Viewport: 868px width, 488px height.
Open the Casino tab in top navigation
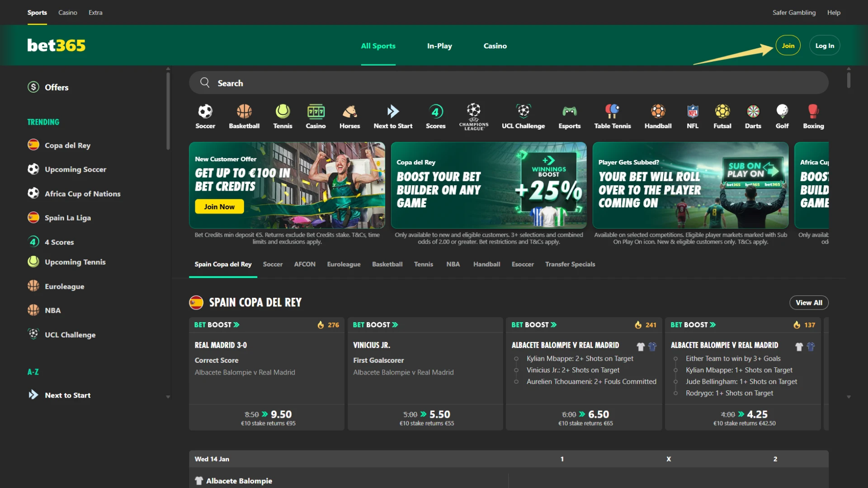tap(495, 46)
